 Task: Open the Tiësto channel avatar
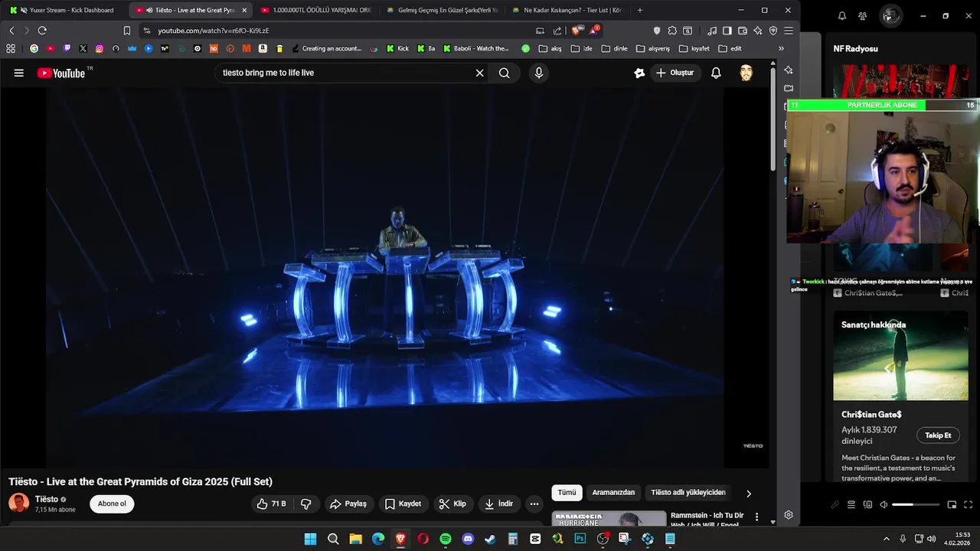[x=18, y=503]
